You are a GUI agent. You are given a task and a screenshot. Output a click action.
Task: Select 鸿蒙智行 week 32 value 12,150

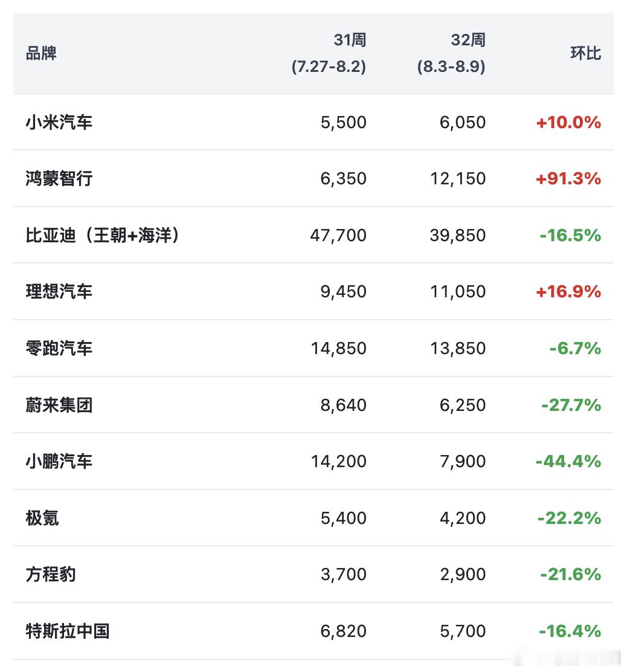pyautogui.click(x=458, y=179)
